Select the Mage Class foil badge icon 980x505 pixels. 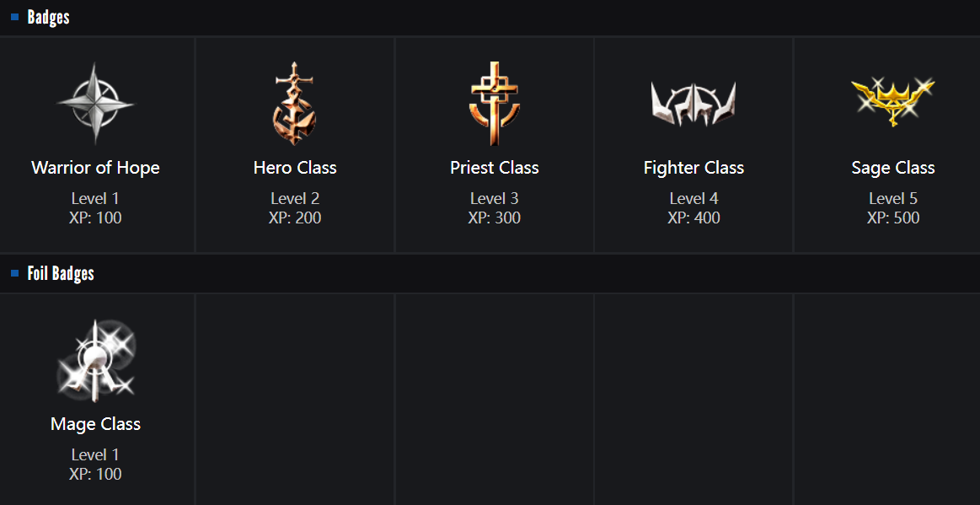[x=95, y=360]
